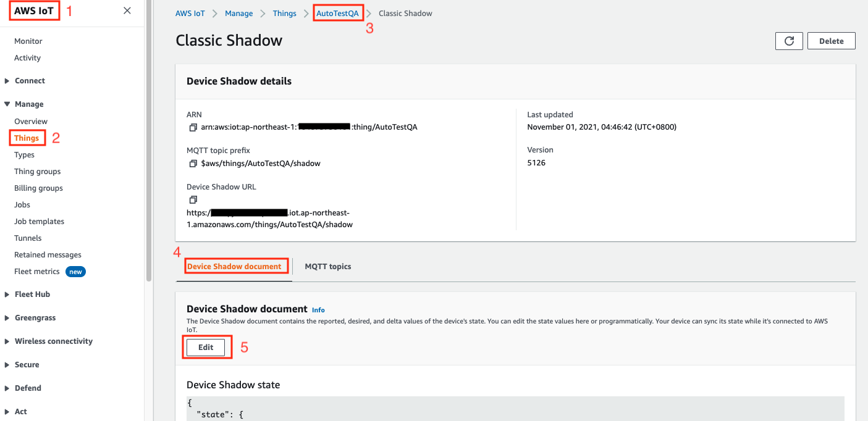Open Types in the sidebar
The height and width of the screenshot is (421, 868).
[x=24, y=155]
